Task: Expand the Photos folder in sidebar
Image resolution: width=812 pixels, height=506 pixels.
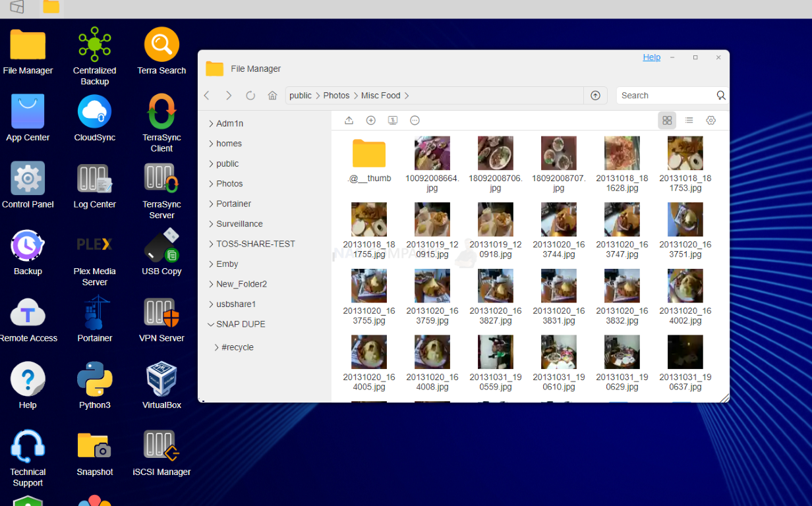Action: [211, 184]
